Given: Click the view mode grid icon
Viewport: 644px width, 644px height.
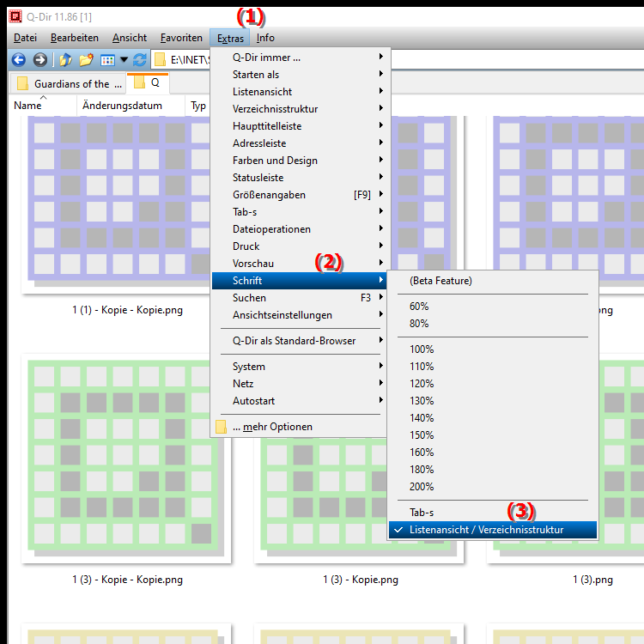Looking at the screenshot, I should [x=107, y=60].
